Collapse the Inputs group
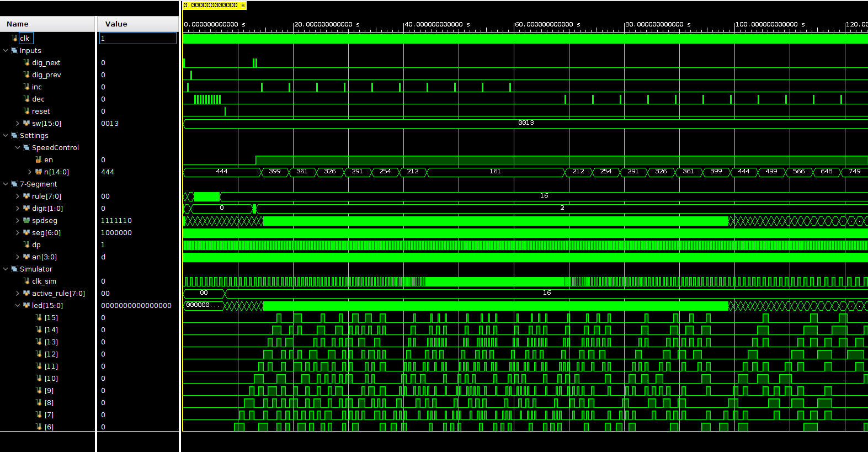 [6, 50]
